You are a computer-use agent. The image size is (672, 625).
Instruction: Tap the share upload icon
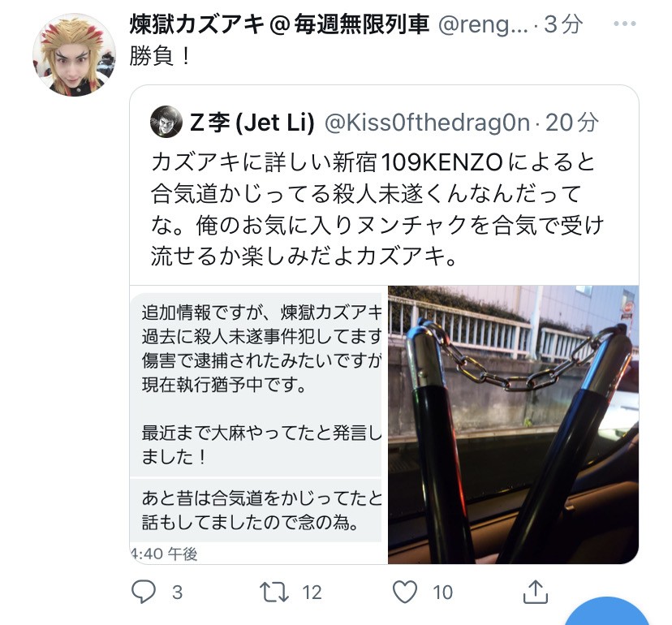(x=536, y=592)
